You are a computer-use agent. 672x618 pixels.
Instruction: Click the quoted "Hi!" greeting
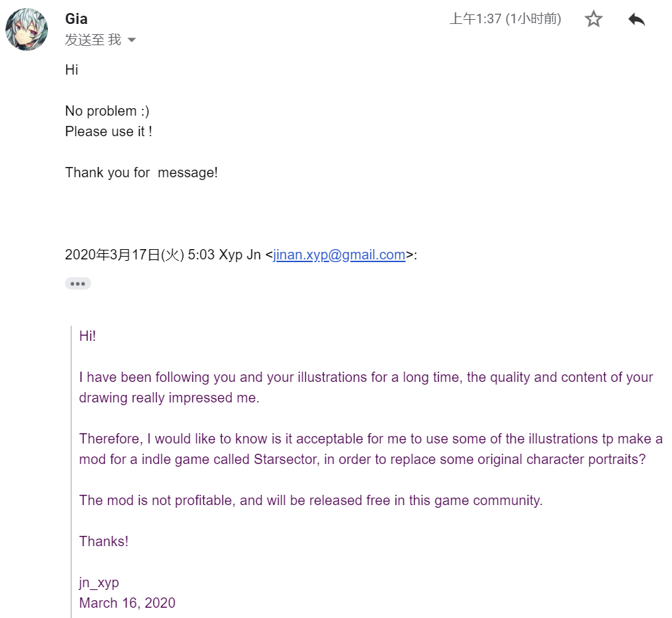point(88,336)
